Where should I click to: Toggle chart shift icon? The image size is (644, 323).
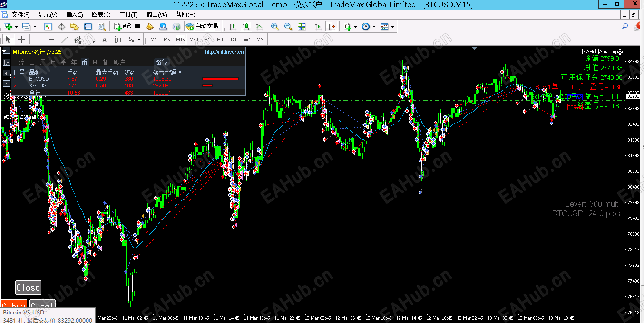(332, 27)
